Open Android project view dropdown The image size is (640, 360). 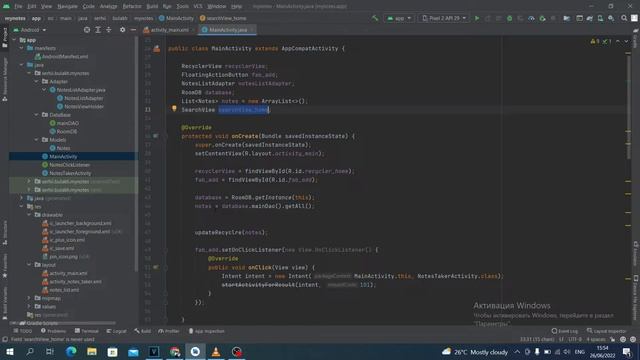(30, 30)
